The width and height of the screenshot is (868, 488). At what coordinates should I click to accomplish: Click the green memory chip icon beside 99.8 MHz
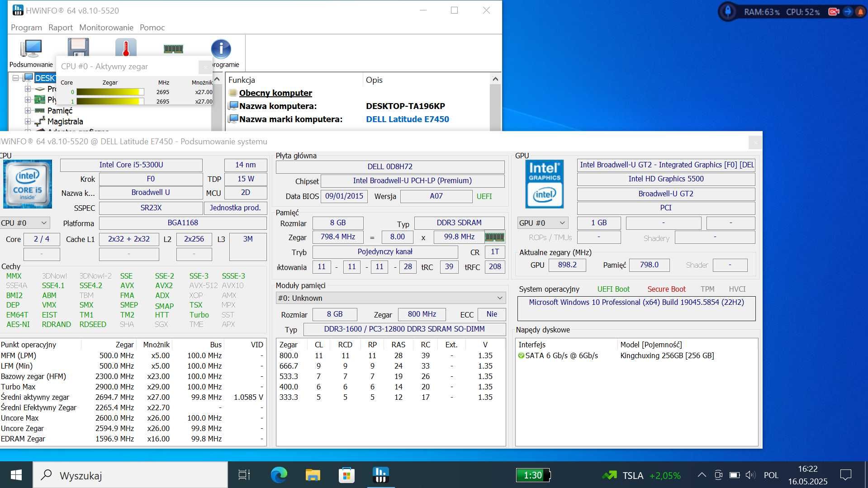[x=494, y=237]
